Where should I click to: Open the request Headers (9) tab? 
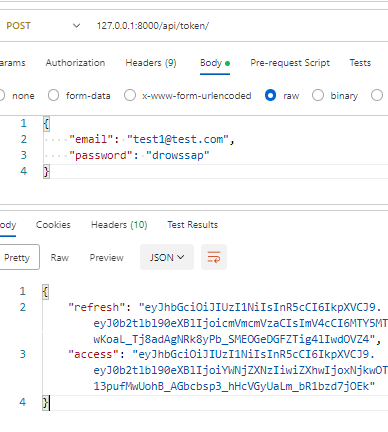pyautogui.click(x=151, y=63)
